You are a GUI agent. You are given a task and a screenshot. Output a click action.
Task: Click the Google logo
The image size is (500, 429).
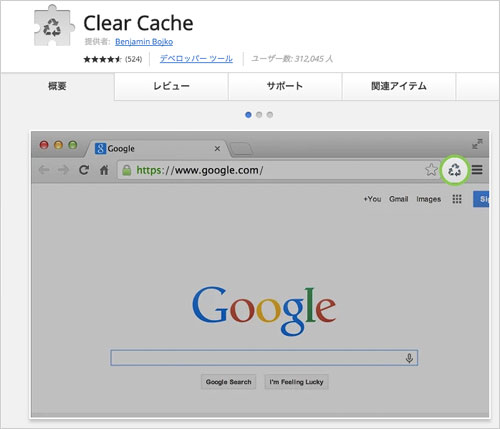click(x=264, y=311)
